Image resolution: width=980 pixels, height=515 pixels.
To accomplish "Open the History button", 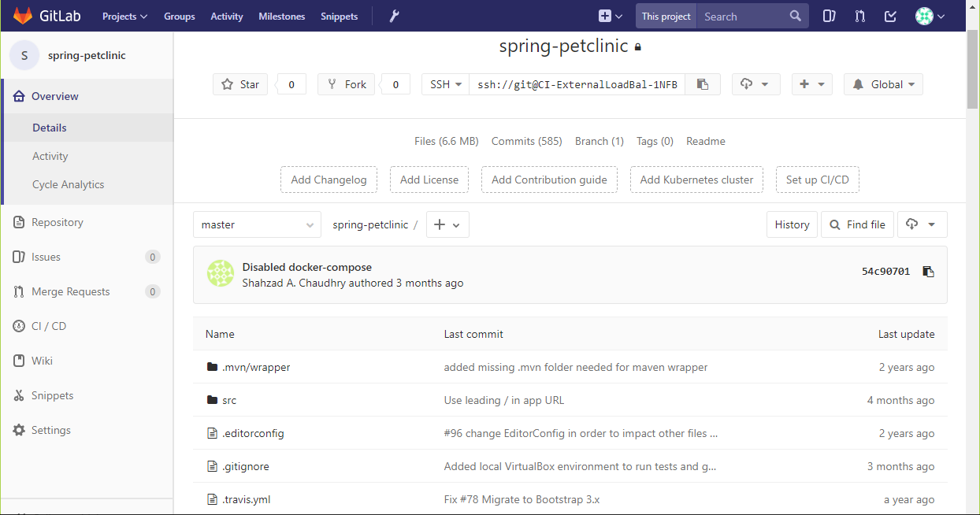I will coord(792,224).
